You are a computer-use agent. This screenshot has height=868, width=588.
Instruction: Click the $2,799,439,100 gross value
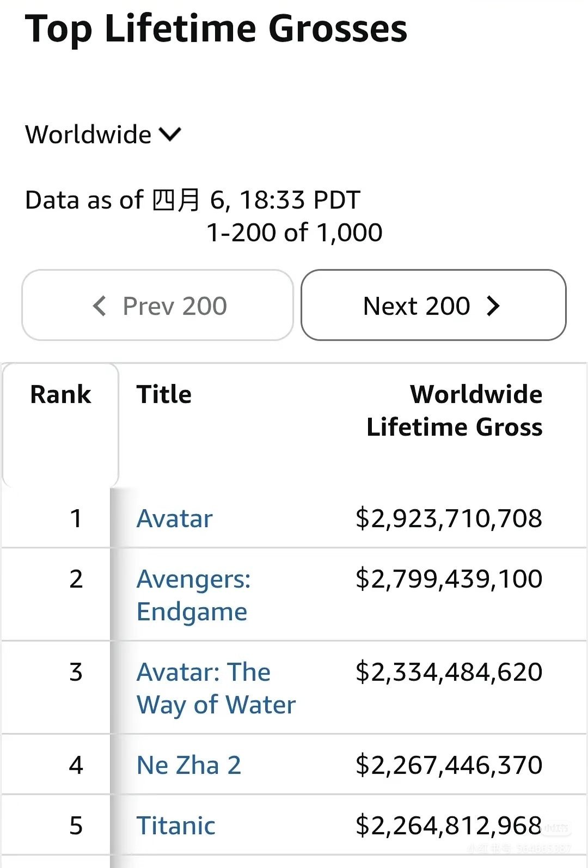(x=449, y=579)
